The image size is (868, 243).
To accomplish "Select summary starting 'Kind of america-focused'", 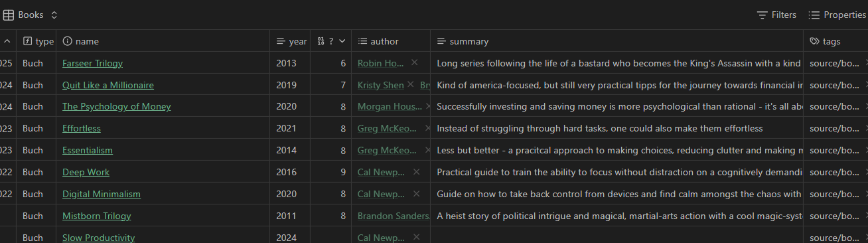I will [617, 85].
